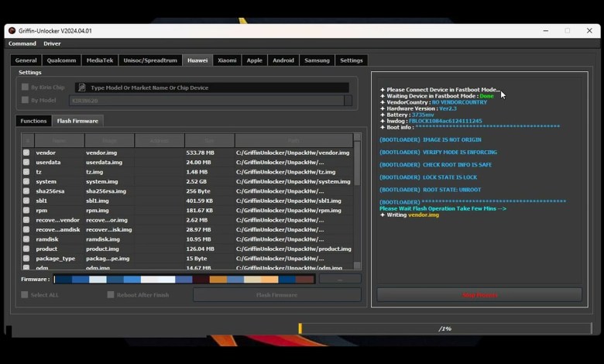Open the Functions sub-tab
Image resolution: width=604 pixels, height=364 pixels.
33,121
